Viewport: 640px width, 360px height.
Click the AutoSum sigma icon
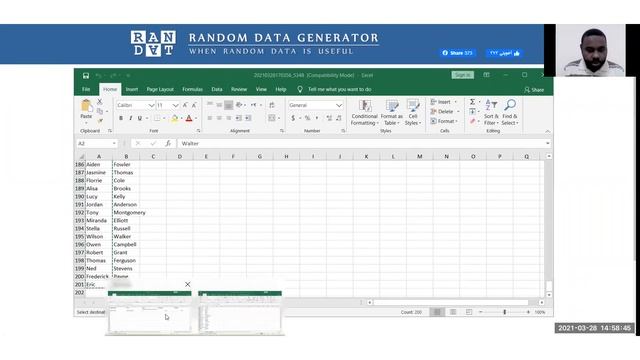click(472, 102)
